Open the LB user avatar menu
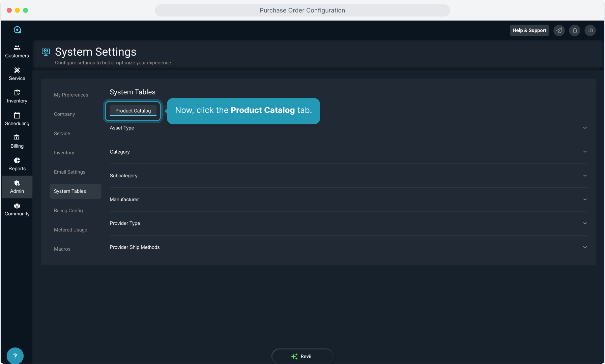Viewport: 605px width, 364px height. click(590, 30)
